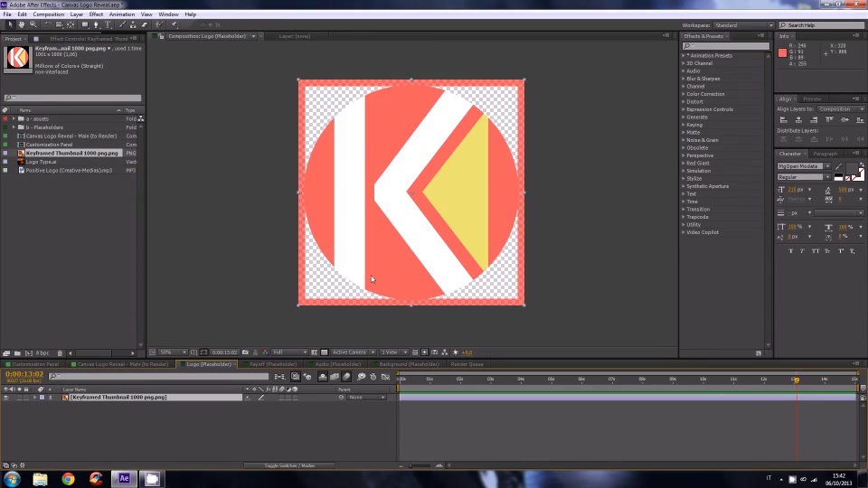Open the layer Parent None dropdown
Image resolution: width=868 pixels, height=488 pixels.
click(x=366, y=398)
